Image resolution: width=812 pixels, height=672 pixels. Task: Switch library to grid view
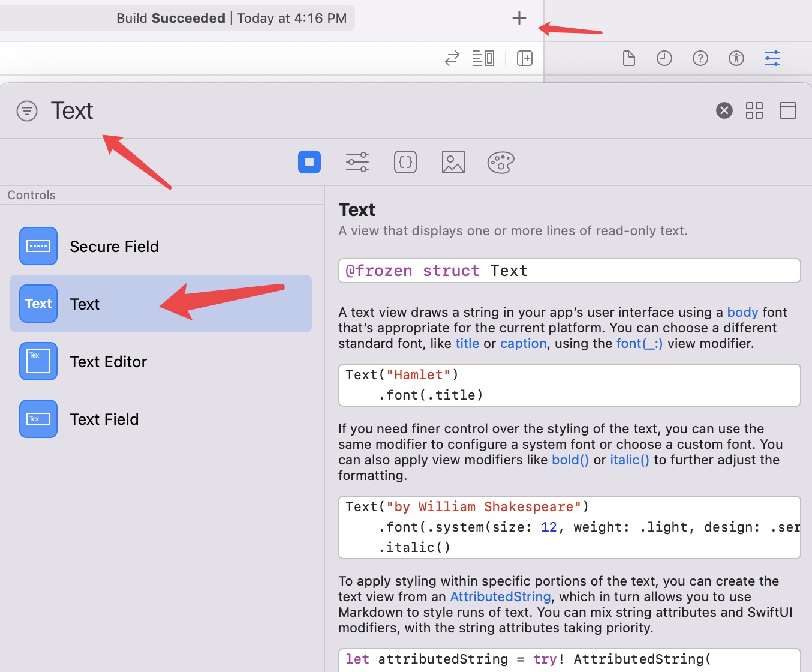click(754, 110)
